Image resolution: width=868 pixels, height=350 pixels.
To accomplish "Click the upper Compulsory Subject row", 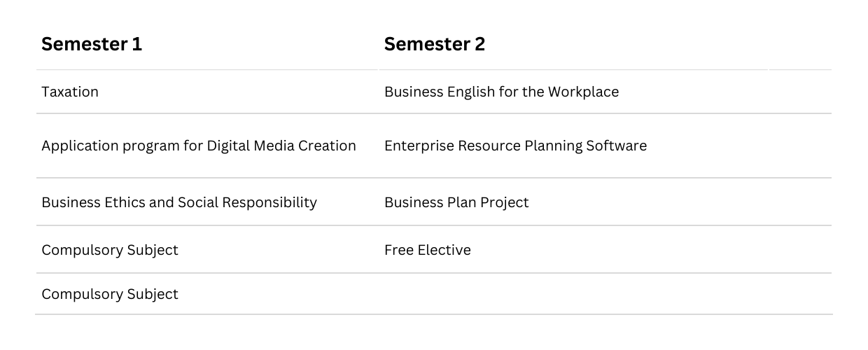I will click(110, 250).
